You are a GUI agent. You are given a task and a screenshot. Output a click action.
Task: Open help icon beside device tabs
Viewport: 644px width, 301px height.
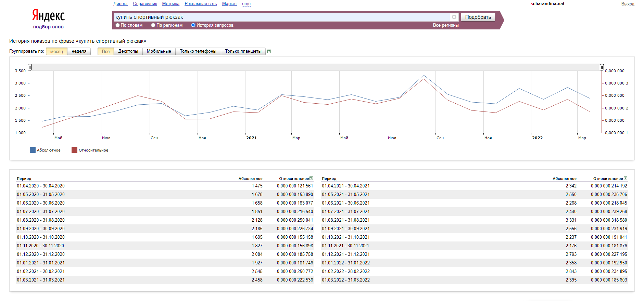point(269,51)
